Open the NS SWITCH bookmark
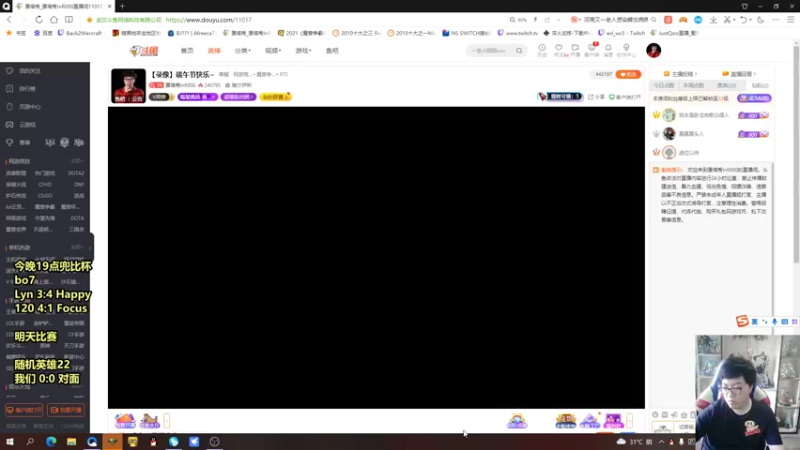This screenshot has width=800, height=450. click(465, 33)
